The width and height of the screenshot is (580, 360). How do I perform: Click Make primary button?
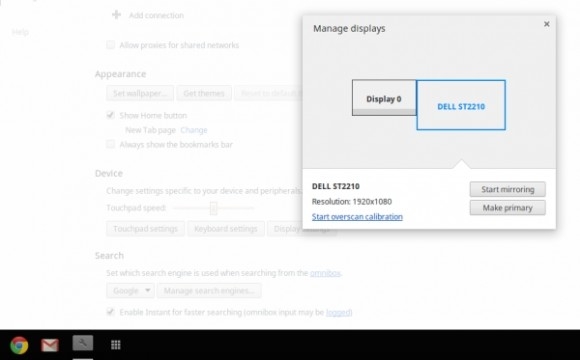508,208
